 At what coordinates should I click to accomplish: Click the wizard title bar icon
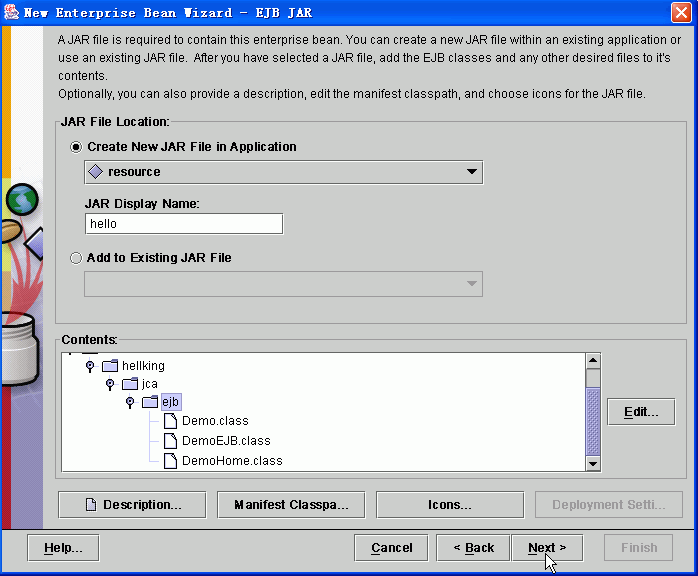coord(12,12)
